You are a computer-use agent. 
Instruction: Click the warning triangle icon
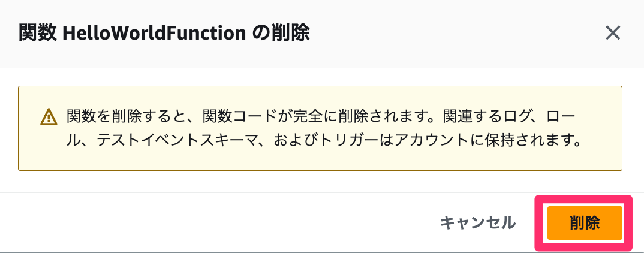[48, 116]
